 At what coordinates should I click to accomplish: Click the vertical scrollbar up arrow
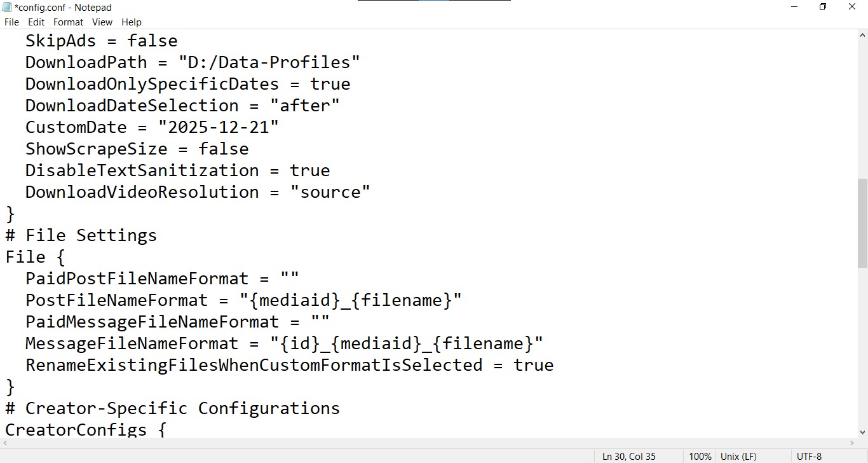pyautogui.click(x=862, y=35)
